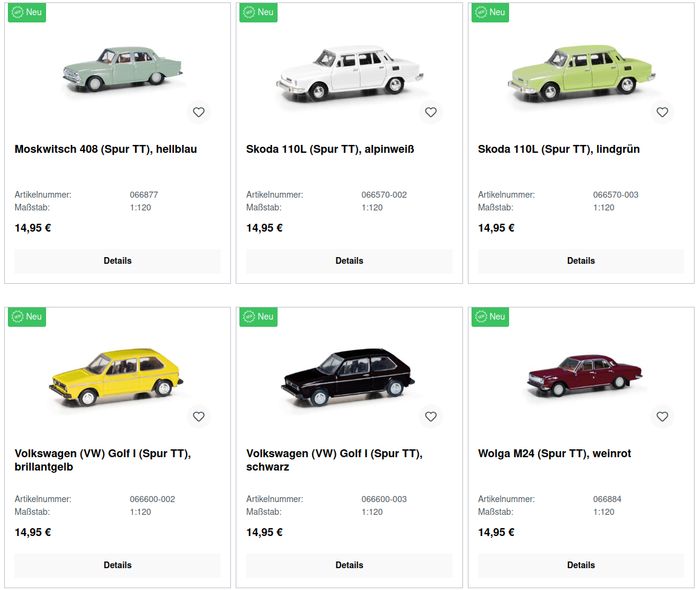Add Skoda 110L lindgrün to wishlist heart
This screenshot has height=590, width=700.
pos(662,112)
